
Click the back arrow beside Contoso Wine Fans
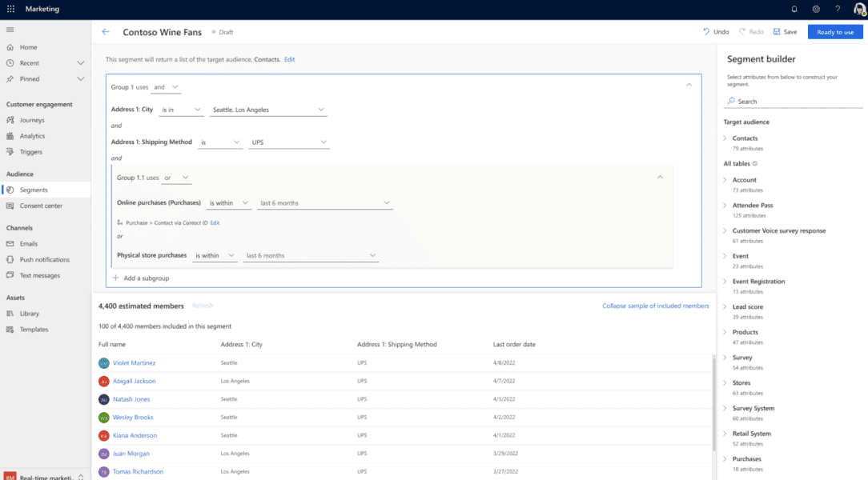point(106,32)
